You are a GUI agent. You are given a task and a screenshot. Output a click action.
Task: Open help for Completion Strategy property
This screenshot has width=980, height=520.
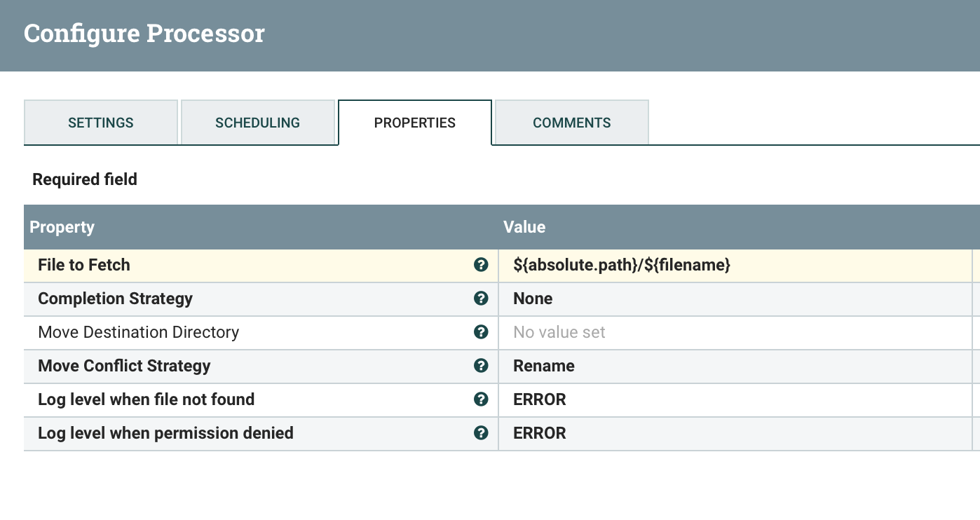(x=481, y=299)
